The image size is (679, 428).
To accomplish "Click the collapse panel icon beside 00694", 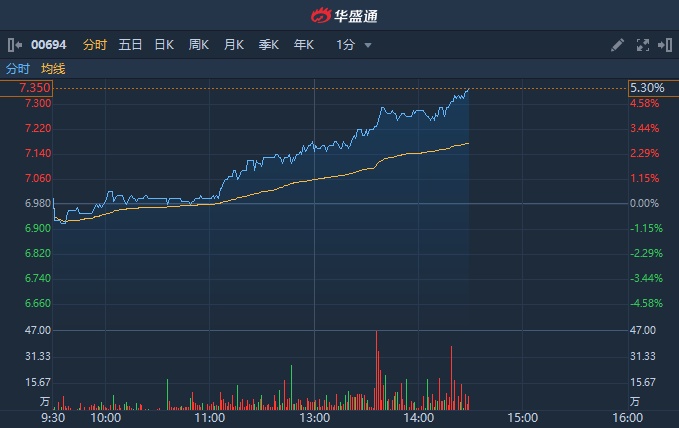I will click(14, 45).
